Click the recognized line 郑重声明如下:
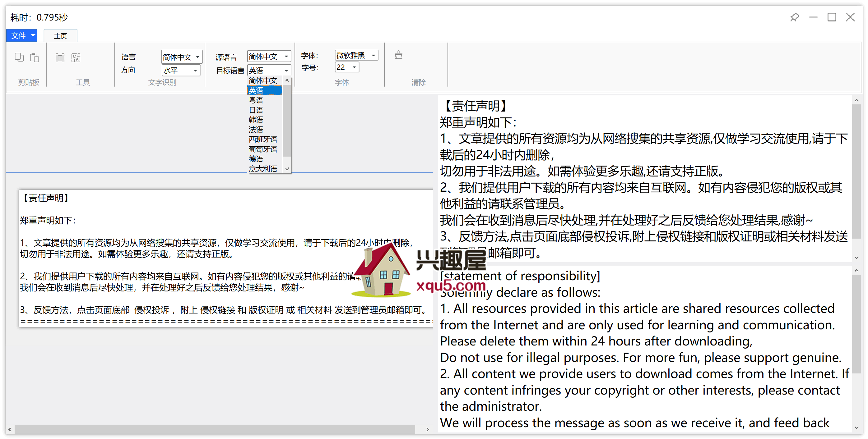 (478, 122)
